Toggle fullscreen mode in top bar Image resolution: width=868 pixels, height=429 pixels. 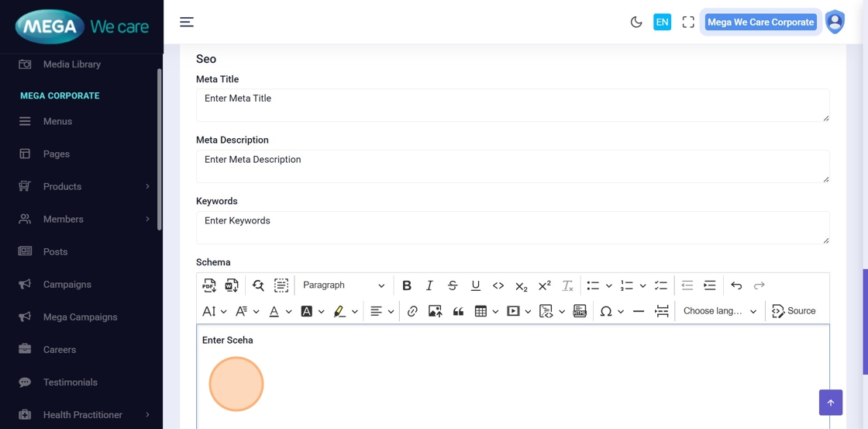[x=688, y=22]
